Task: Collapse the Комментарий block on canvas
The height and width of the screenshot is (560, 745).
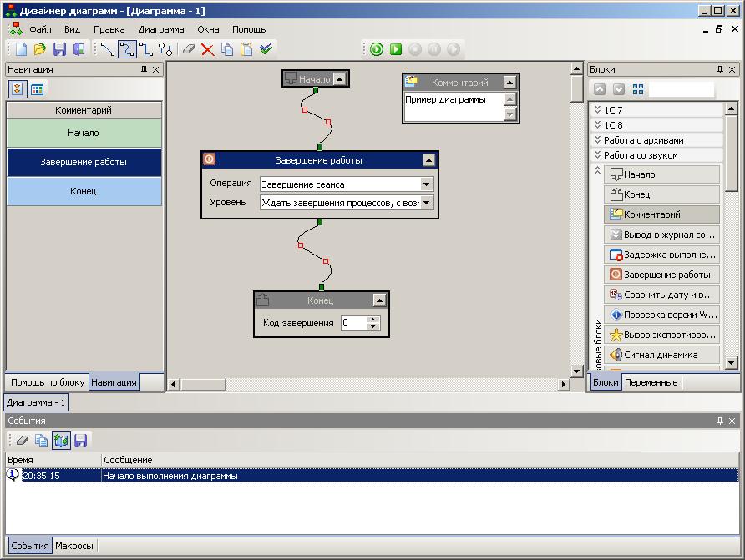Action: tap(509, 83)
